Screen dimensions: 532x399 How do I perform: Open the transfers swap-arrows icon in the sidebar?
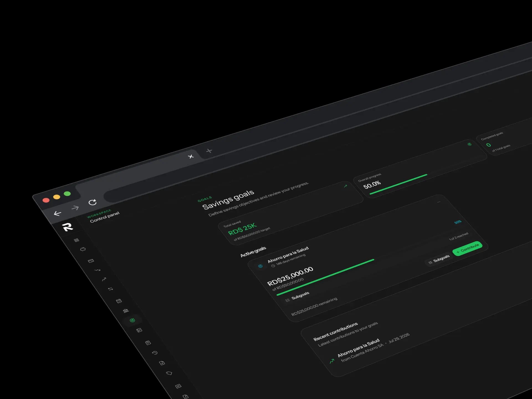111,289
